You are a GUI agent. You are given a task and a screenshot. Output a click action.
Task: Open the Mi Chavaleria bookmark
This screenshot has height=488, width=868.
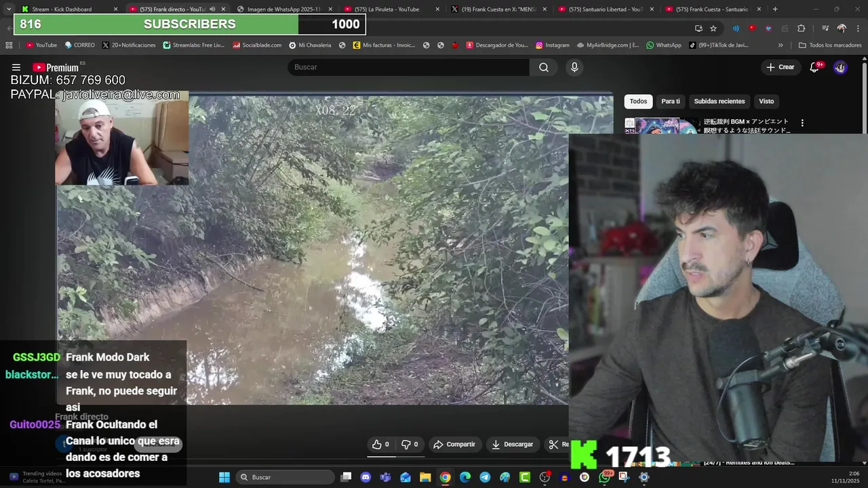310,45
